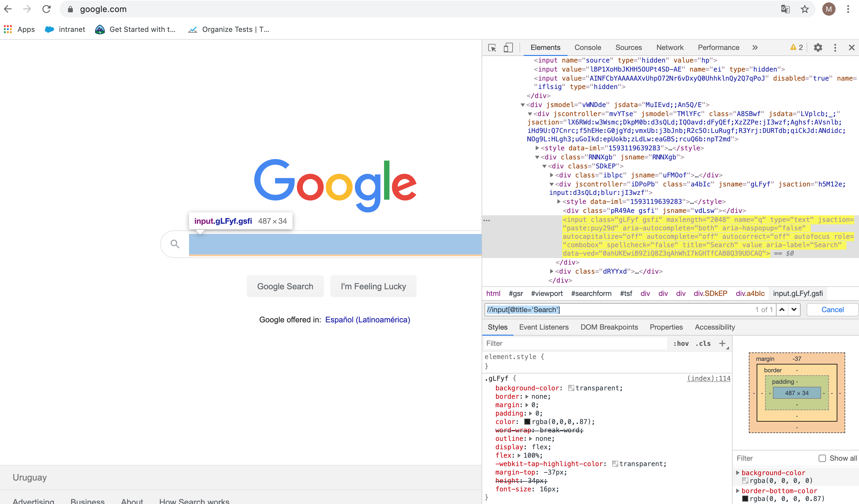The width and height of the screenshot is (859, 504).
Task: Open DevTools settings gear
Action: pos(818,48)
